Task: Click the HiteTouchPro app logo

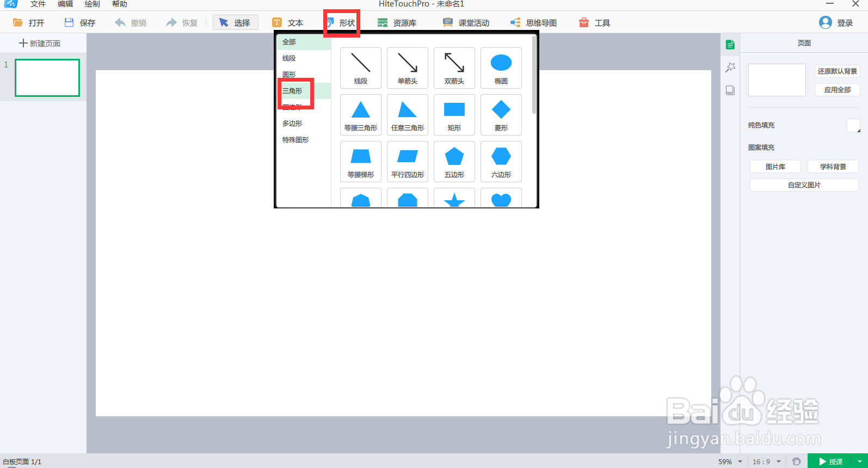Action: coord(11,4)
